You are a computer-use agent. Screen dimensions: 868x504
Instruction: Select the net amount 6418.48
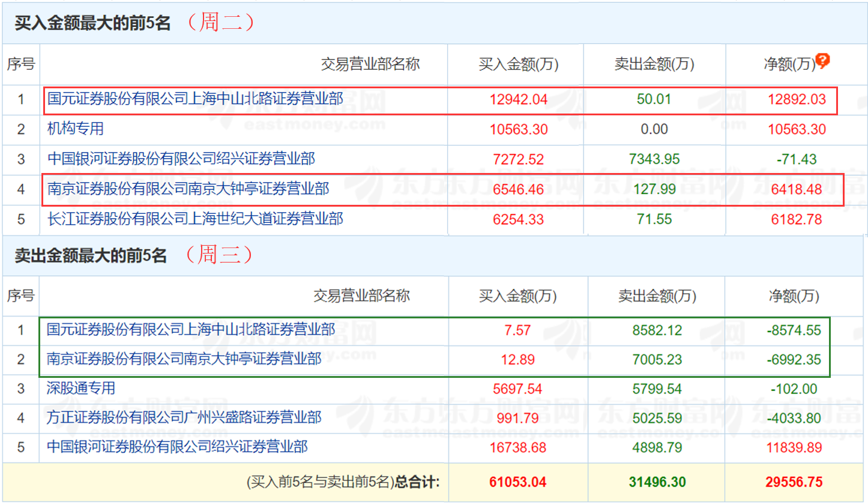(x=797, y=189)
